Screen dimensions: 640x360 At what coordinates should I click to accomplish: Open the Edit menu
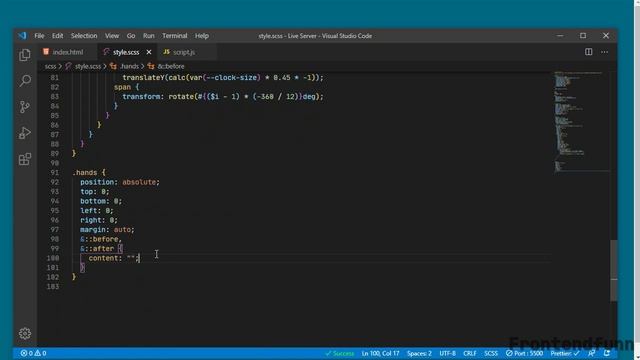click(58, 36)
